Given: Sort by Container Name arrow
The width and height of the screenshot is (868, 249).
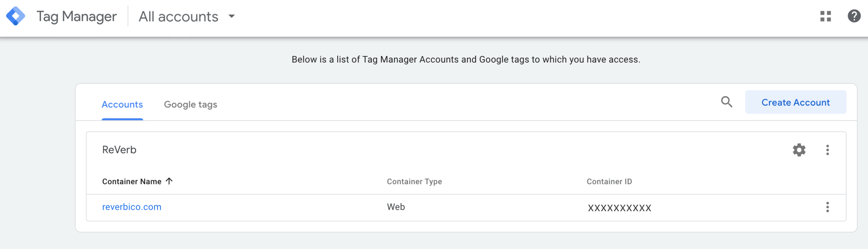Looking at the screenshot, I should click(x=169, y=181).
